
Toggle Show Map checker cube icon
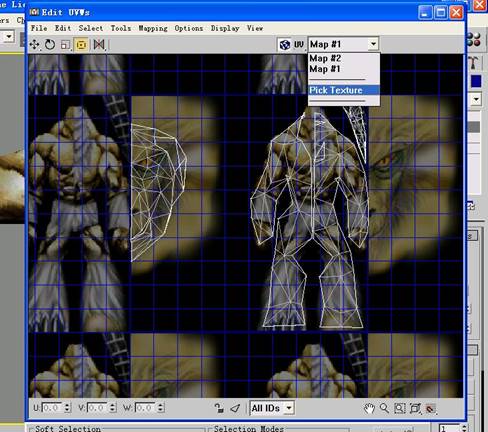pyautogui.click(x=284, y=44)
